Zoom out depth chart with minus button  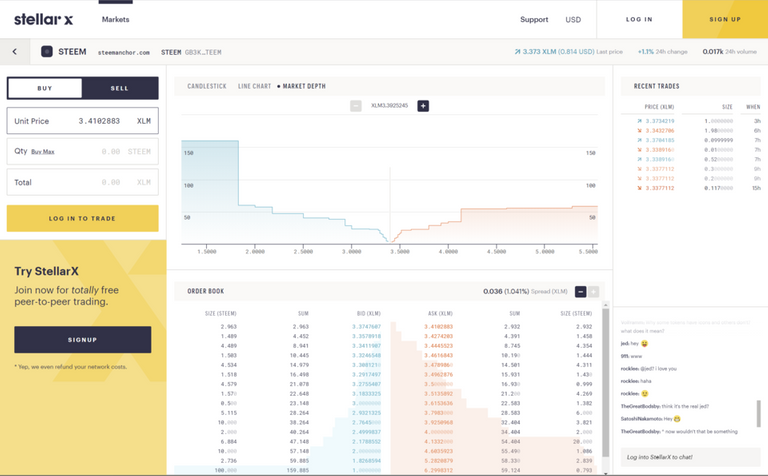[356, 106]
